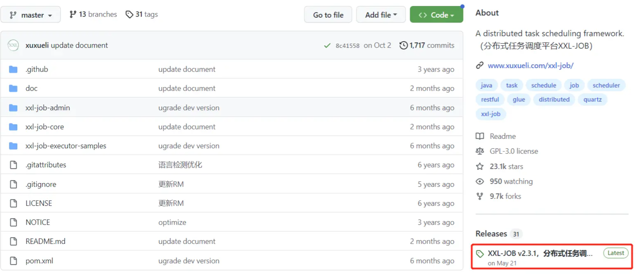Click the Readme book icon
This screenshot has height=276, width=644.
point(479,136)
